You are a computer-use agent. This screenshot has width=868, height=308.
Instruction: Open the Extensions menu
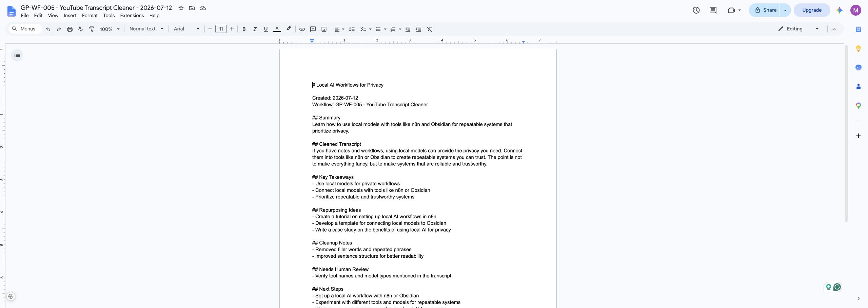(x=132, y=16)
